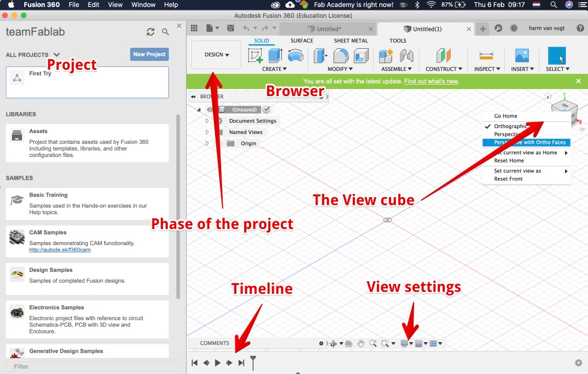Activate the blue Select tool icon

click(557, 55)
